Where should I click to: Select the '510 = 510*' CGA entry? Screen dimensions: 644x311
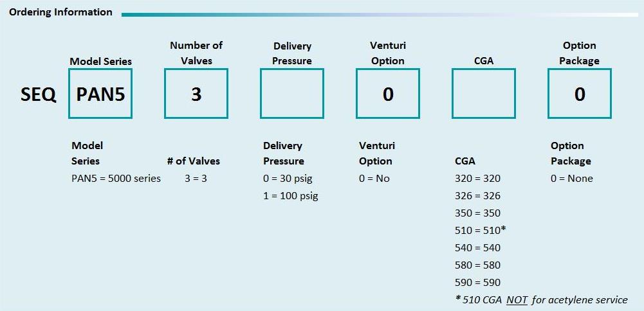pos(479,230)
